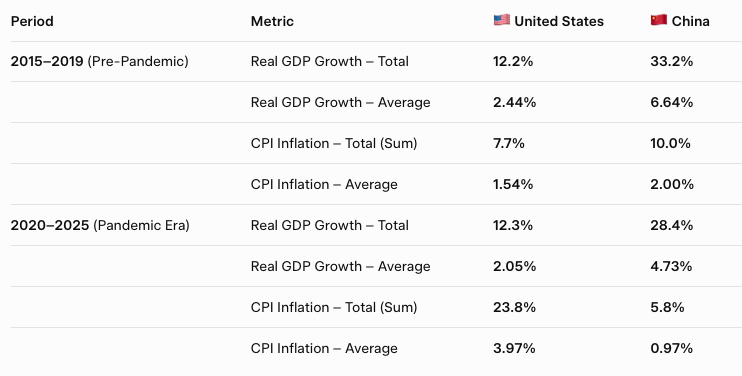742x376 pixels.
Task: Select the US 1.54% CPI inflation average
Action: (513, 184)
